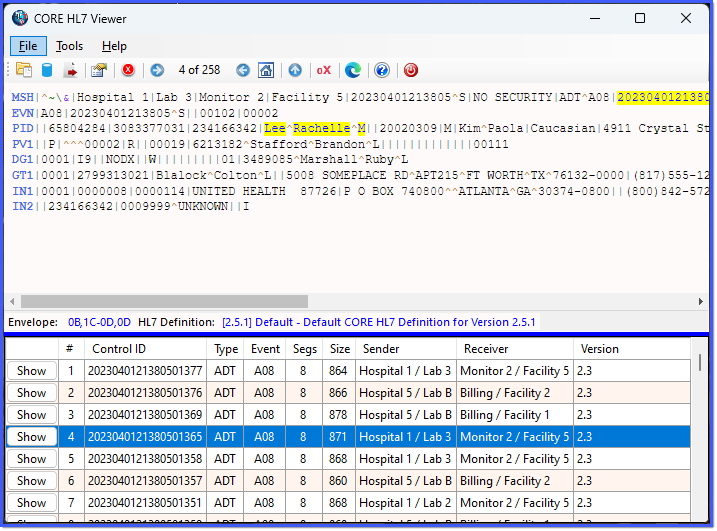The image size is (717, 531).
Task: Open a file with the folder icon
Action: pyautogui.click(x=24, y=70)
